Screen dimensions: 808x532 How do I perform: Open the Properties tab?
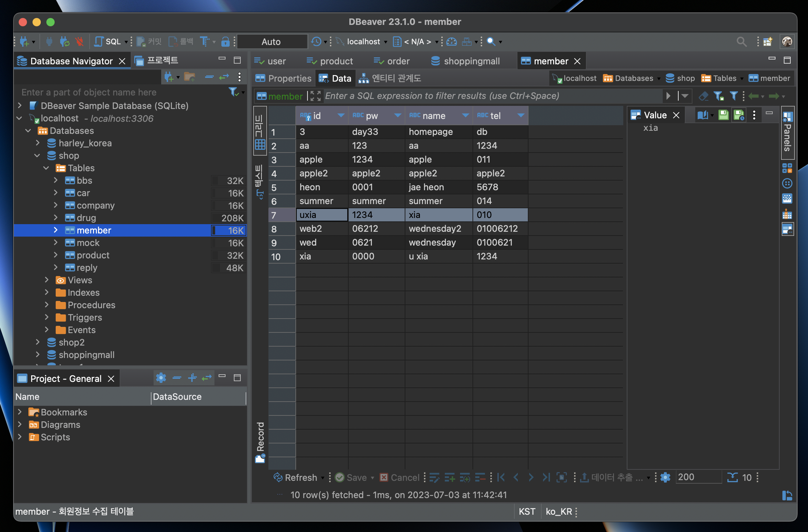coord(284,79)
